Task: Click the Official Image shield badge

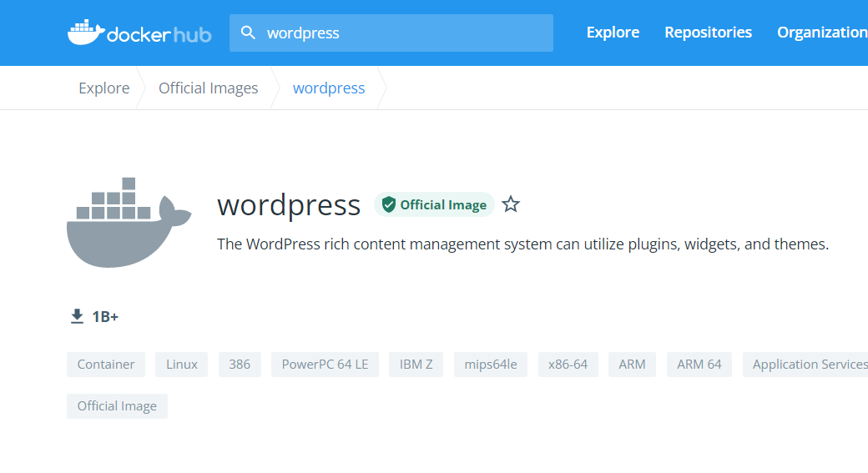Action: click(434, 204)
